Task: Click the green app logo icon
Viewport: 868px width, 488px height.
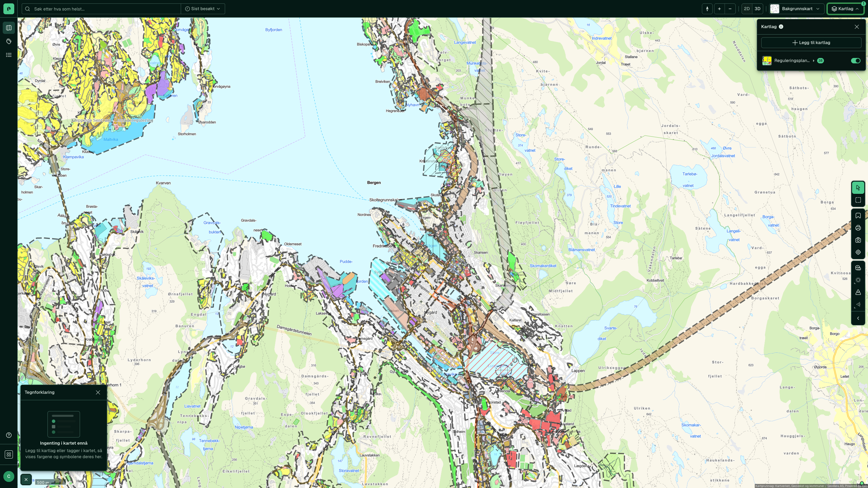Action: point(9,9)
